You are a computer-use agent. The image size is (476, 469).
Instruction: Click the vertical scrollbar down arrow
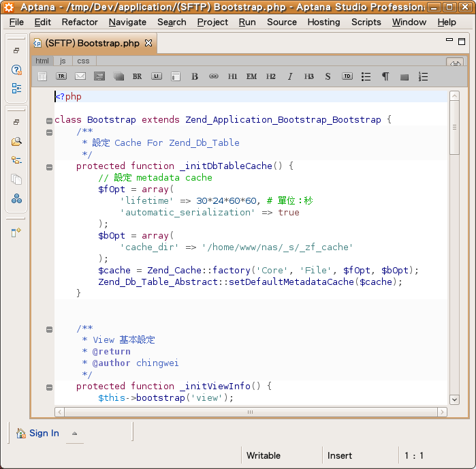pyautogui.click(x=454, y=399)
